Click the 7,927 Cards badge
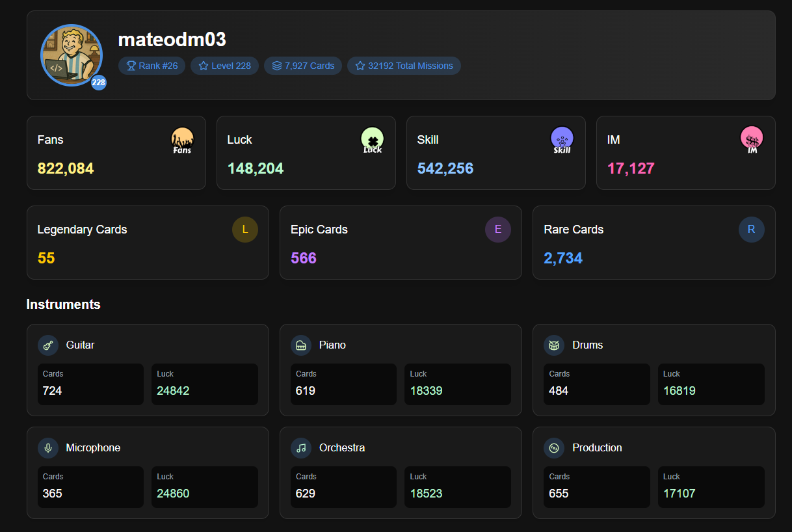This screenshot has width=792, height=532. [x=303, y=66]
